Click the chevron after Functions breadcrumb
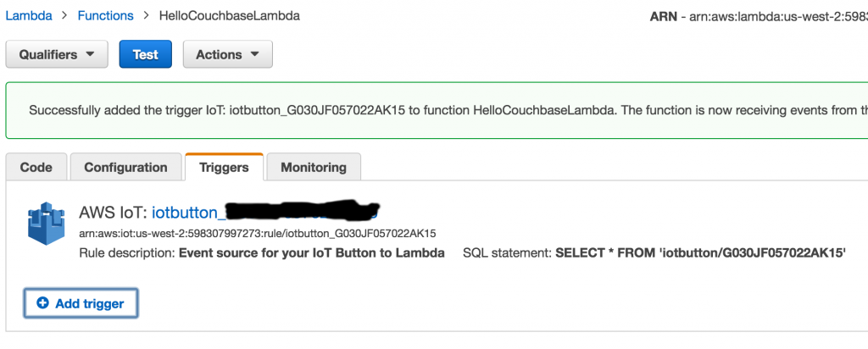Screen dimensions: 868x349 pyautogui.click(x=146, y=15)
